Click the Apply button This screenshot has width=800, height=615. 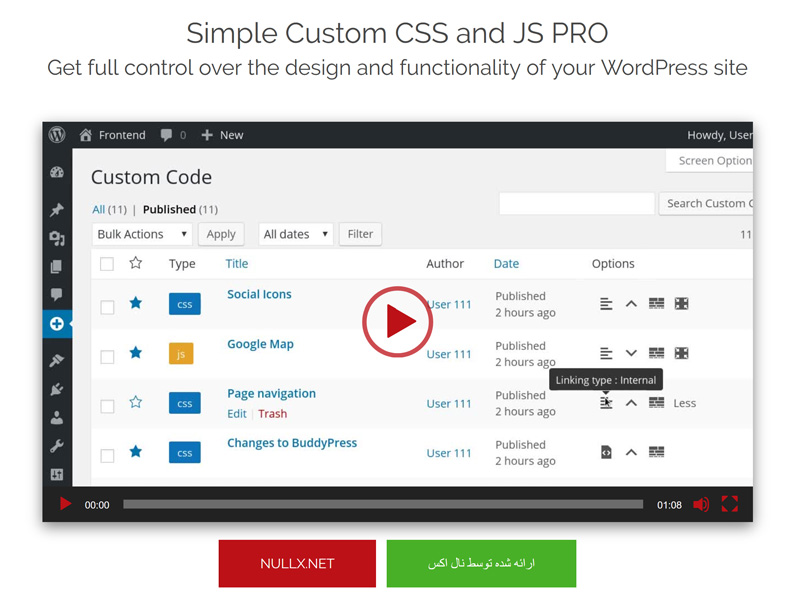tap(221, 233)
